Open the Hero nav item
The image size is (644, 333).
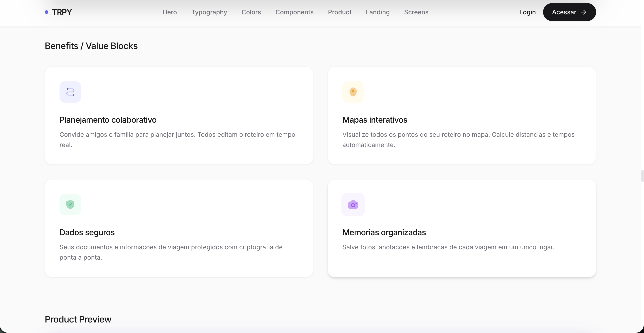pos(169,12)
